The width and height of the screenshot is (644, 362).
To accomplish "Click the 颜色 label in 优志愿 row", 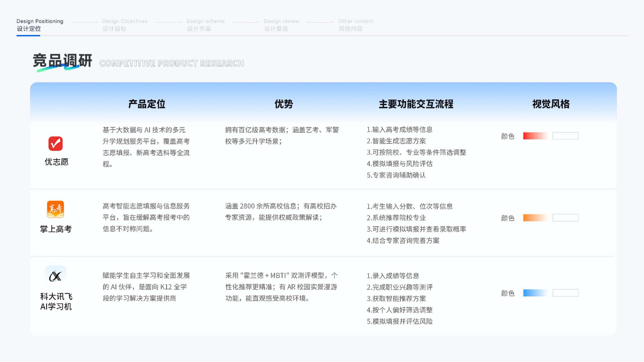I will 508,136.
